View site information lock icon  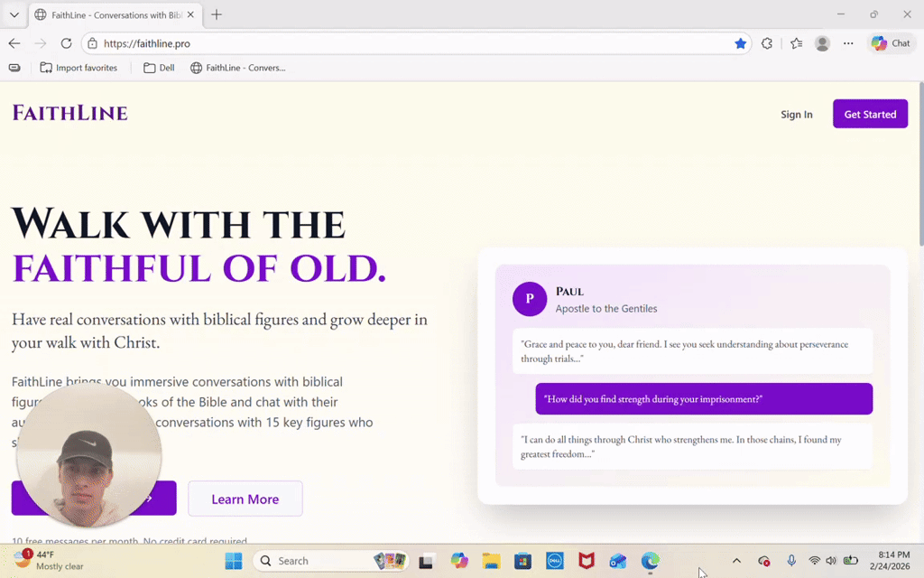(x=92, y=43)
